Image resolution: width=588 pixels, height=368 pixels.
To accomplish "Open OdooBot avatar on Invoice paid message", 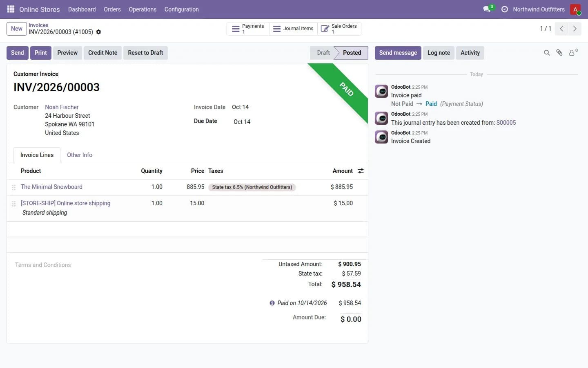I will [381, 91].
